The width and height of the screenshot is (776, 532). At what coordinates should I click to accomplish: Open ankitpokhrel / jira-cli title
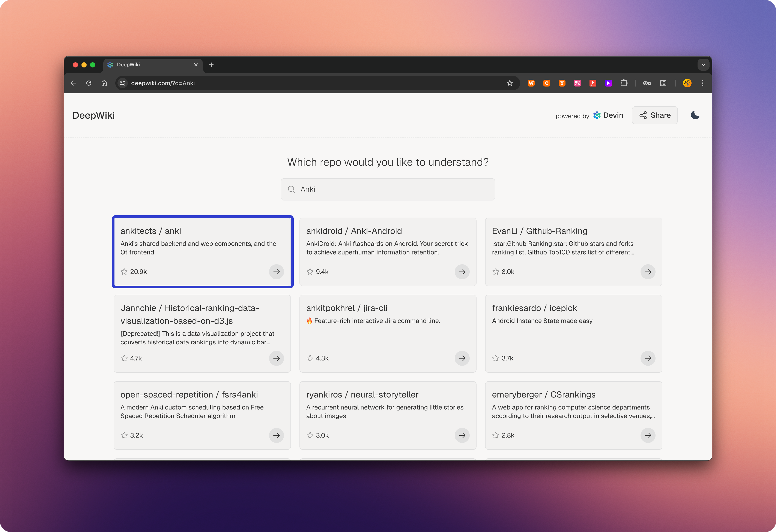pos(347,308)
